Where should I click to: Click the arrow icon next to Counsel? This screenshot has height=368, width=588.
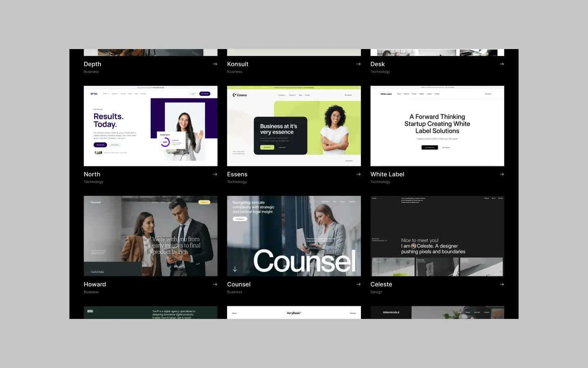coord(359,284)
